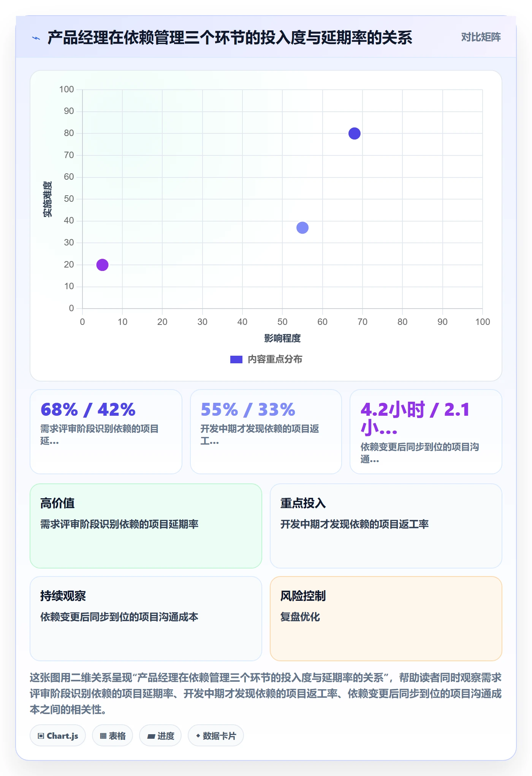Click the text 依赖变更后同步到位的项目沟通成本 in the 持续观察 card
This screenshot has height=776, width=532.
119,617
